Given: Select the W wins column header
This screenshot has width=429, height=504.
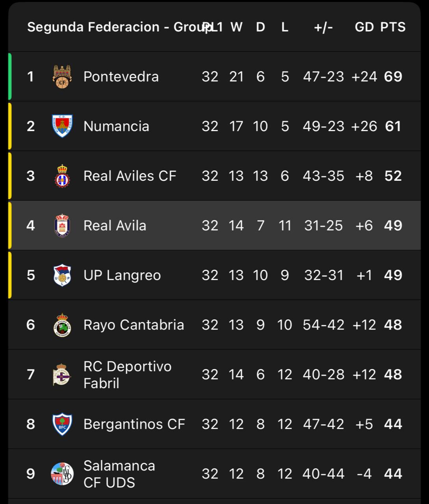Looking at the screenshot, I should [x=236, y=27].
